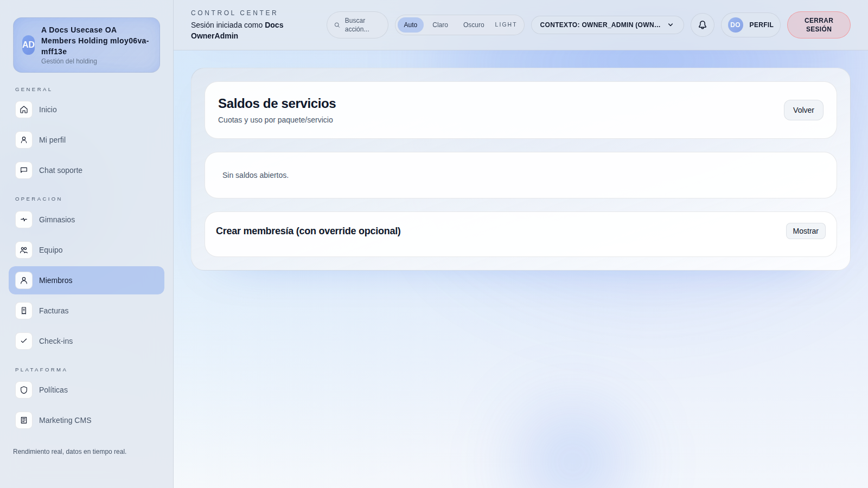This screenshot has height=488, width=868.
Task: Select the Equipo team icon
Action: click(24, 250)
